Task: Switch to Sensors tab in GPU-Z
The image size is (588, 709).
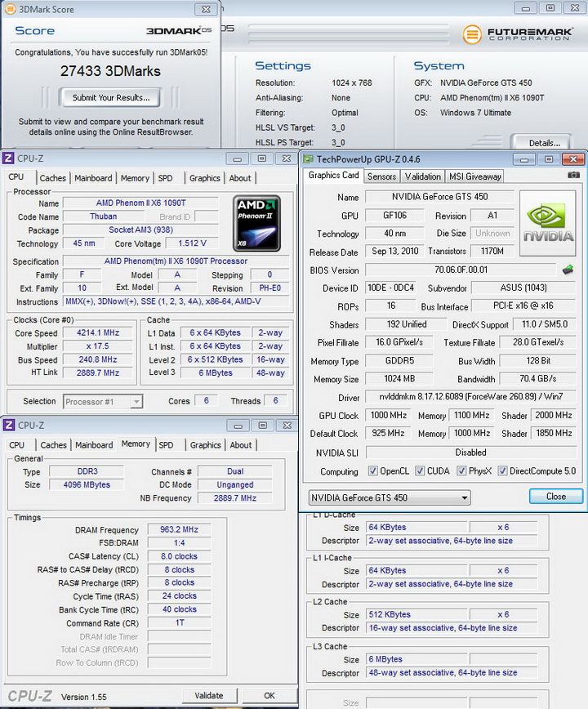Action: click(382, 176)
